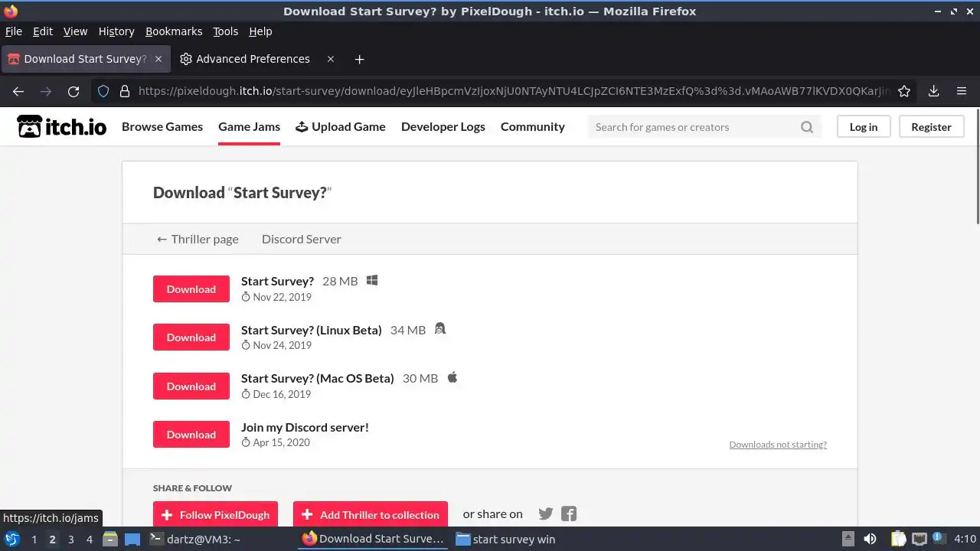Screen dimensions: 980x551
Task: Close the Download Start Survey tab
Action: (x=158, y=59)
